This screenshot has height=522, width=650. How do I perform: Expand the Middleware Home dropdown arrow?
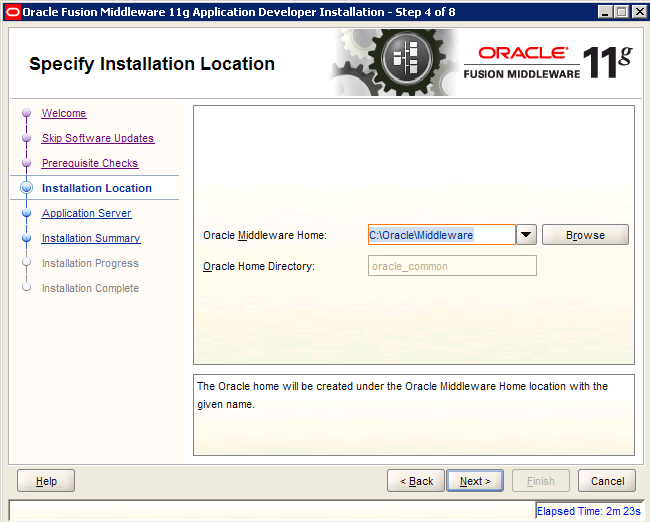(x=526, y=235)
